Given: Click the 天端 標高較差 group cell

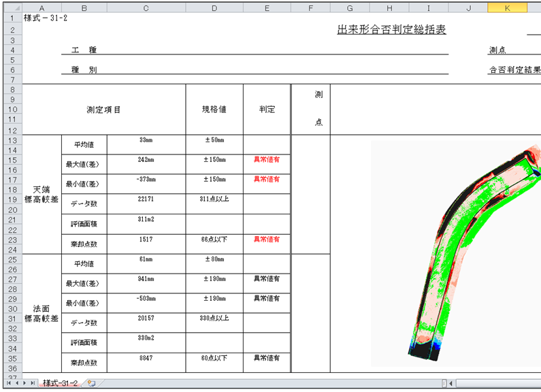Looking at the screenshot, I should [42, 195].
